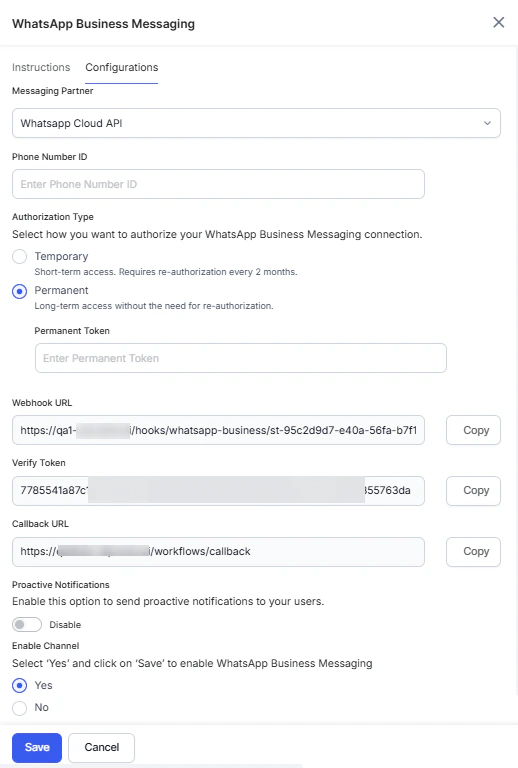
Task: Save the WhatsApp configuration
Action: click(x=37, y=747)
